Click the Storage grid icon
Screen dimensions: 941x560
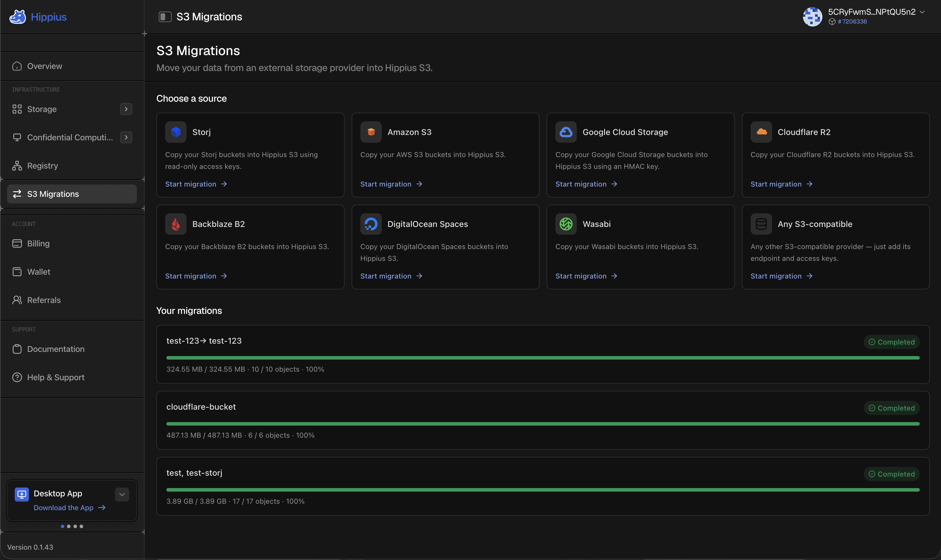pos(17,109)
